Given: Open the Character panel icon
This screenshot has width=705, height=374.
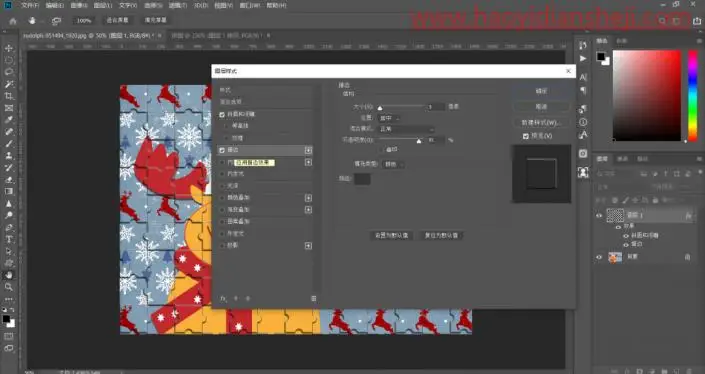Looking at the screenshot, I should (583, 77).
